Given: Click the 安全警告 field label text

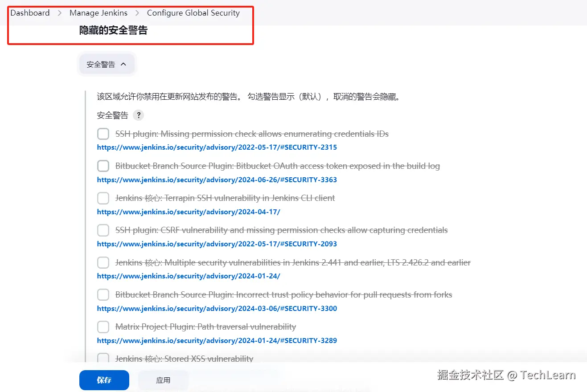Looking at the screenshot, I should 113,115.
